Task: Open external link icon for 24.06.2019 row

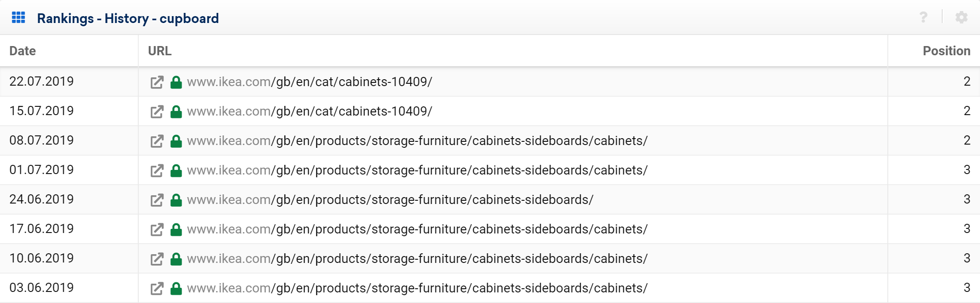Action: 157,200
